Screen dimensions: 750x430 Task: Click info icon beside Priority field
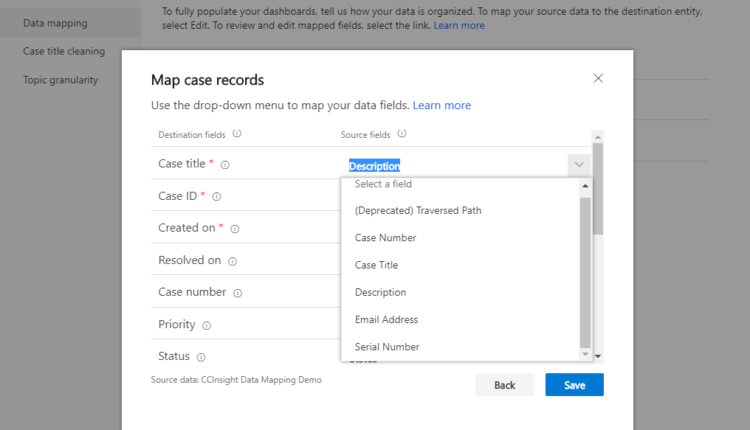click(207, 325)
